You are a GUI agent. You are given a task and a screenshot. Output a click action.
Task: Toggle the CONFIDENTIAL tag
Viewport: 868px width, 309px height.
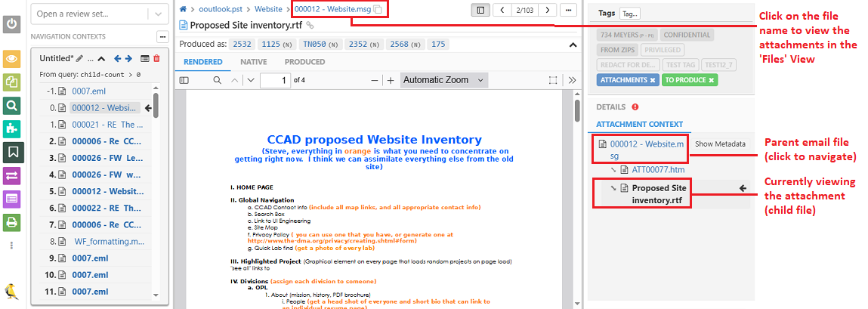(687, 35)
